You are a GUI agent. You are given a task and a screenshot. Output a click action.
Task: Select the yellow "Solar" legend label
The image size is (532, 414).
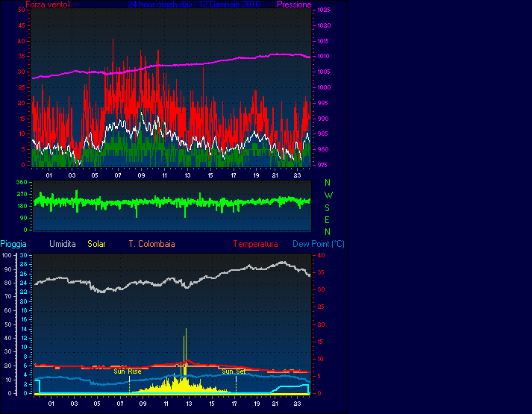tap(96, 244)
